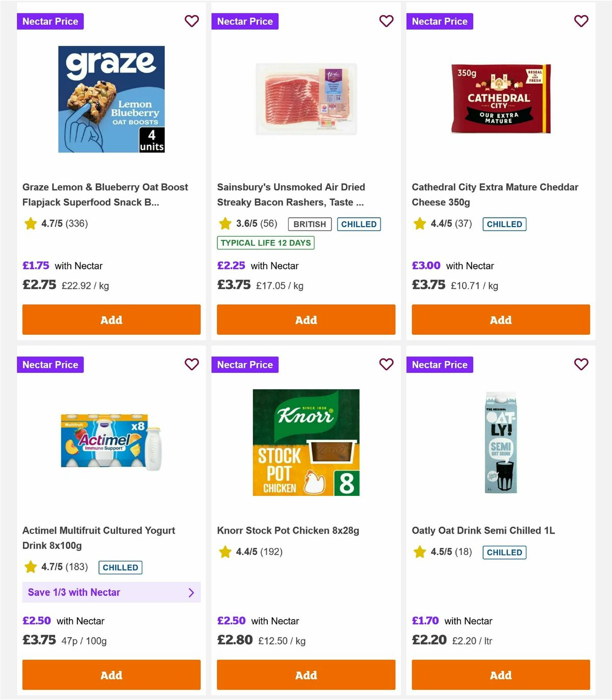Favourite the Graze Lemon & Blueberry flapjack
Viewport: 612px width, 700px height.
pos(192,21)
